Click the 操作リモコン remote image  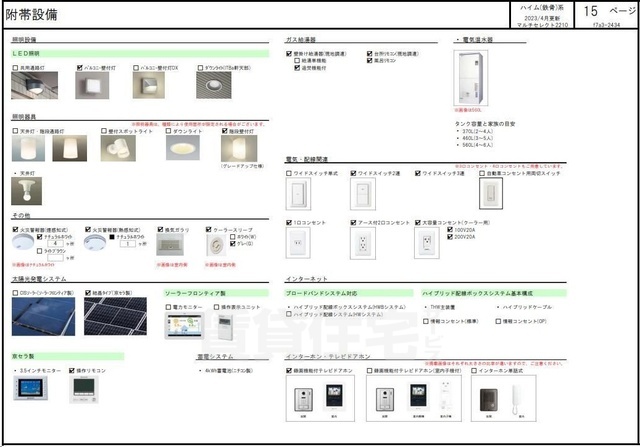pos(84,390)
